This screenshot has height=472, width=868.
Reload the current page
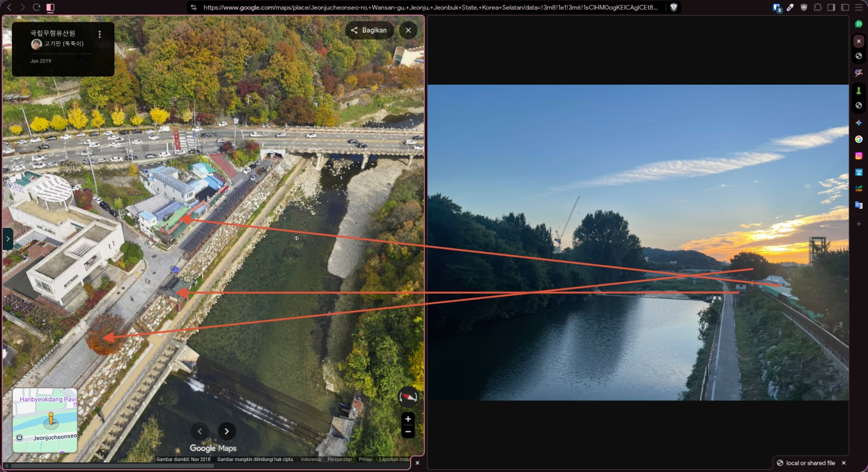click(36, 8)
